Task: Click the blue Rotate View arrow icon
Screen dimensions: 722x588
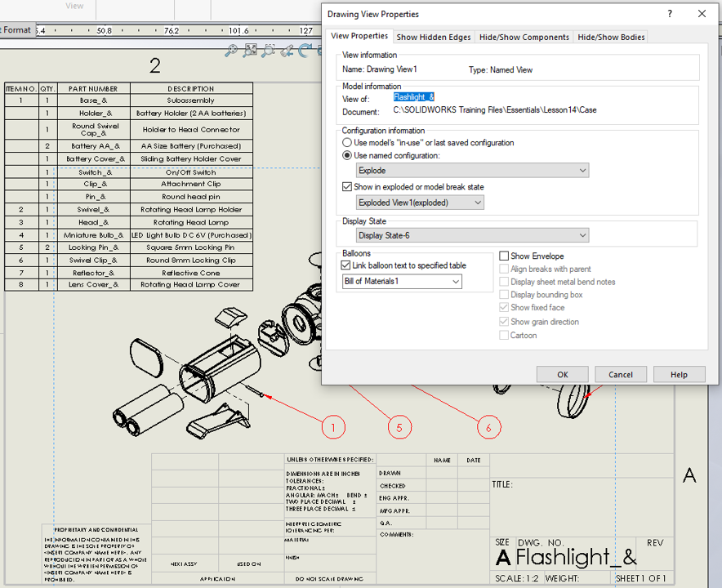Action: click(305, 50)
